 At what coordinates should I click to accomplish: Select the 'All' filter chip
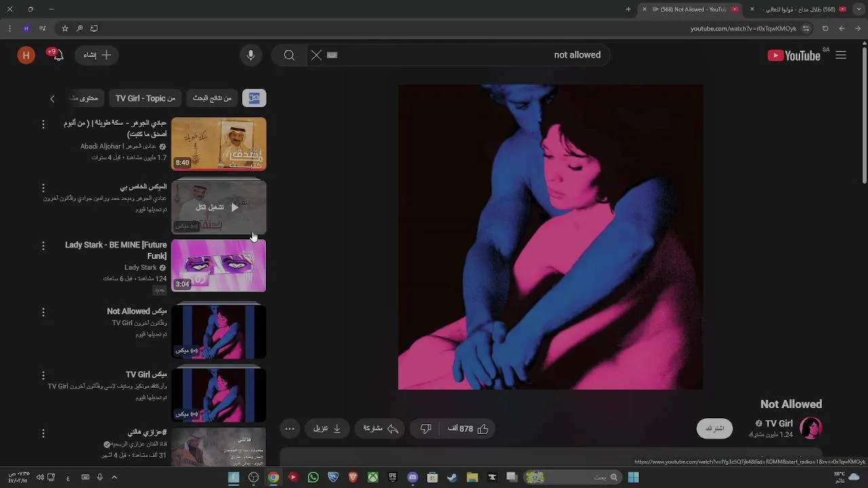(254, 98)
